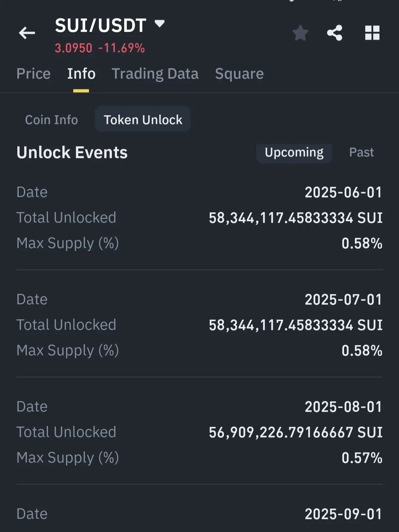Open the share icon

(335, 33)
